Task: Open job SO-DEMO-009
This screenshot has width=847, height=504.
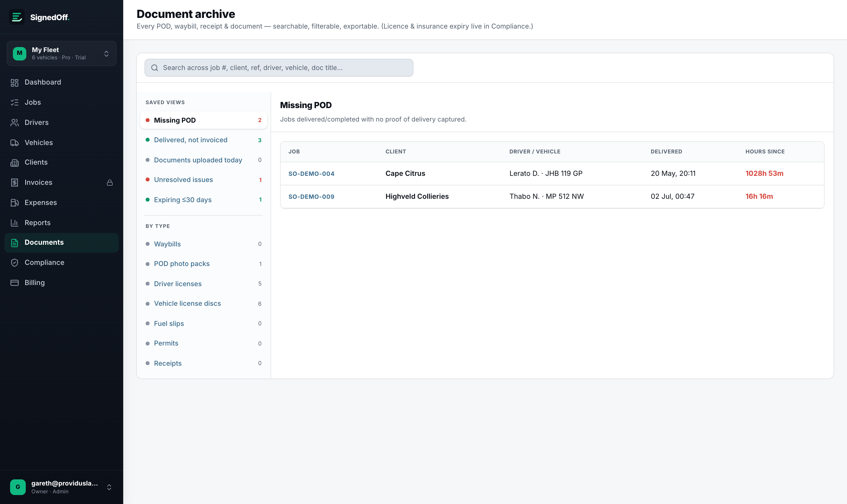Action: 311,197
